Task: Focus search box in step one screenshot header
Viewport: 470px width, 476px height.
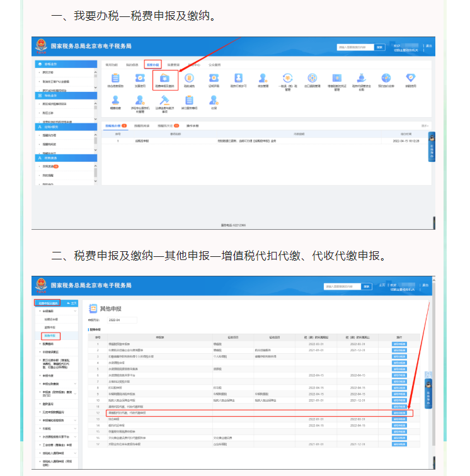Action: (355, 47)
